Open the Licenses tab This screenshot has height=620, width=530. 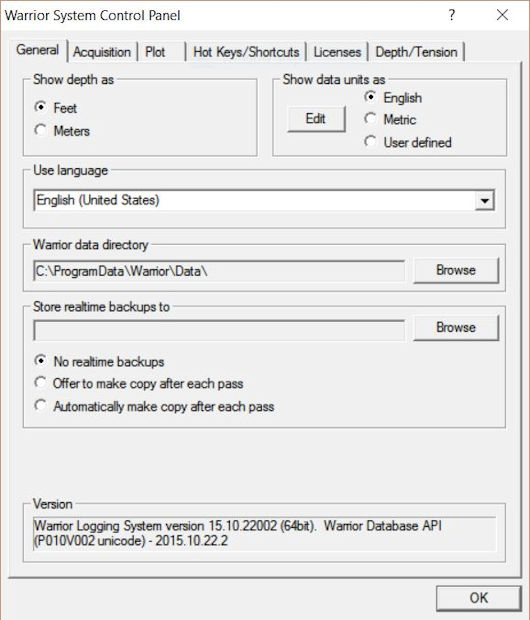pos(337,52)
